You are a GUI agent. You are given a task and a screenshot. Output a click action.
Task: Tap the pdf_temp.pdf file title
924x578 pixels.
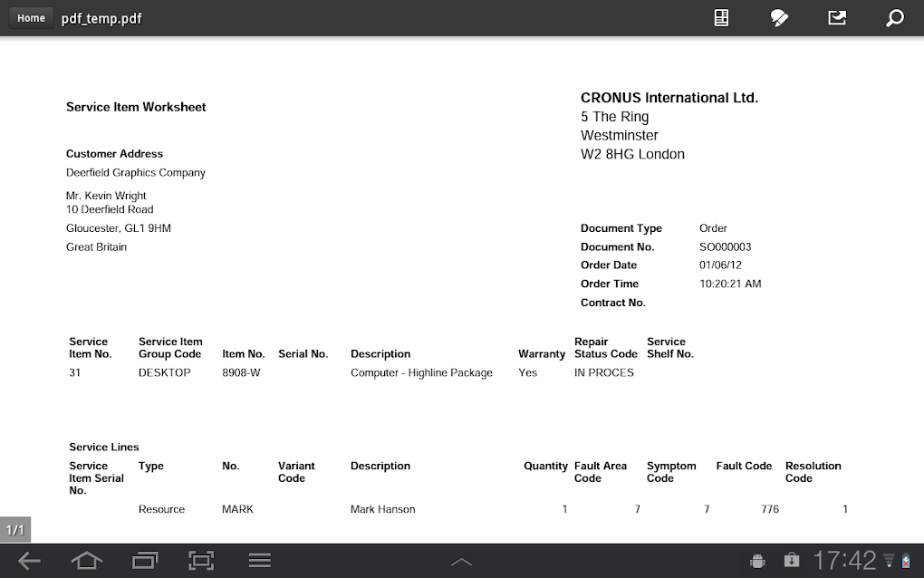click(101, 19)
